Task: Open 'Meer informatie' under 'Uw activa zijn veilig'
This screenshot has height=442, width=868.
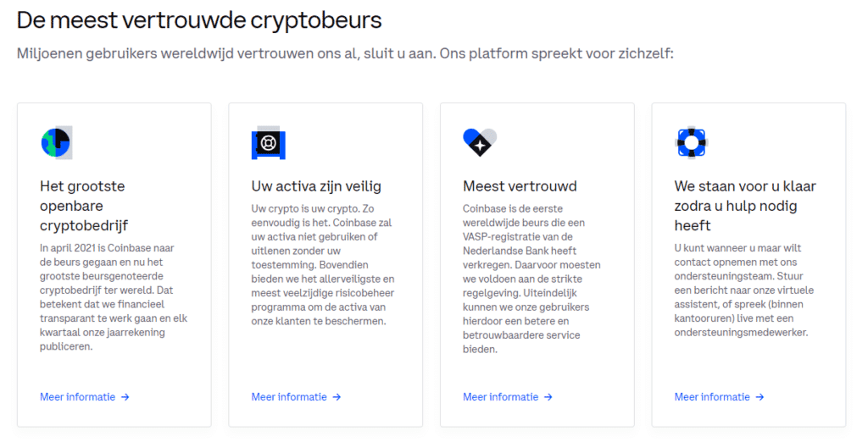Action: pyautogui.click(x=289, y=397)
